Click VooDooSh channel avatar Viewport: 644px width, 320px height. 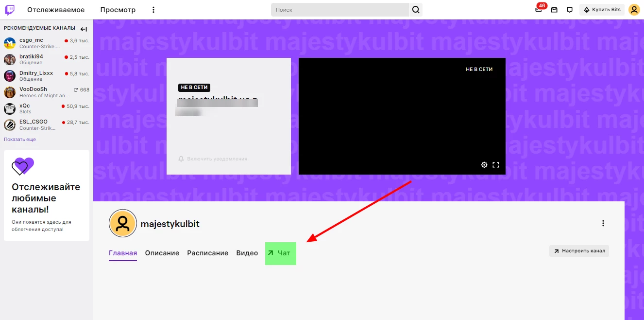(x=10, y=92)
